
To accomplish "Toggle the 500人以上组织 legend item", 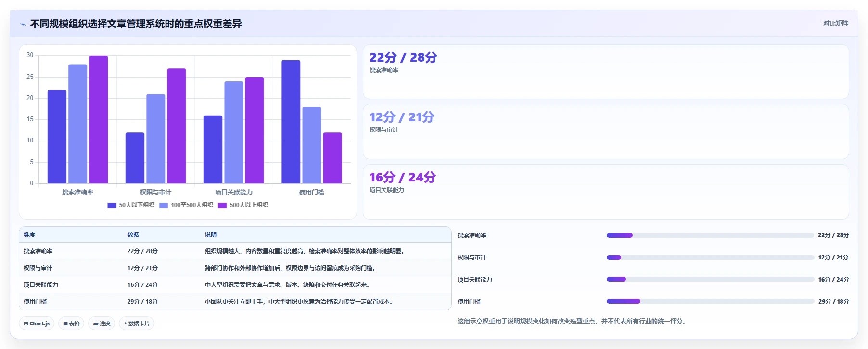I will click(243, 205).
